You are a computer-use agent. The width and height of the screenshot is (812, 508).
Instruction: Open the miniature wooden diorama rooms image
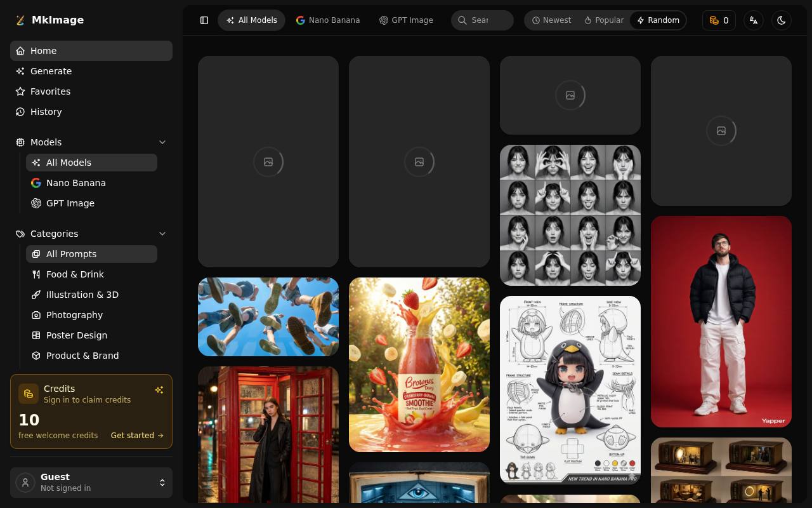[721, 470]
